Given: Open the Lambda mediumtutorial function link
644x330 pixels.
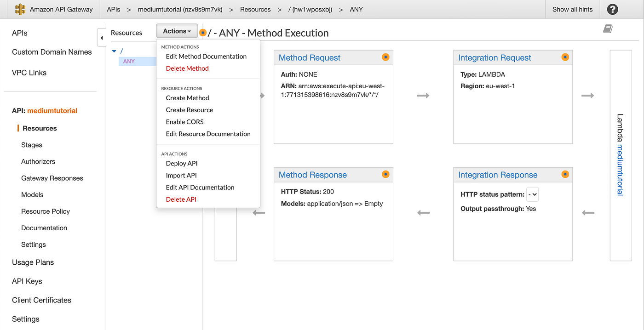Looking at the screenshot, I should [x=620, y=170].
